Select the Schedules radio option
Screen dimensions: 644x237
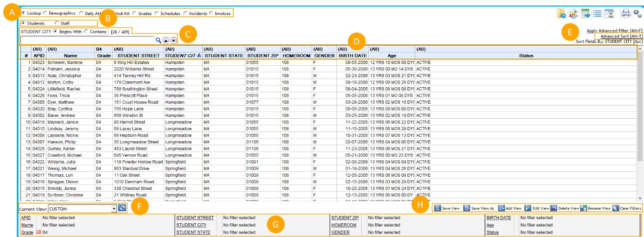[x=157, y=13]
